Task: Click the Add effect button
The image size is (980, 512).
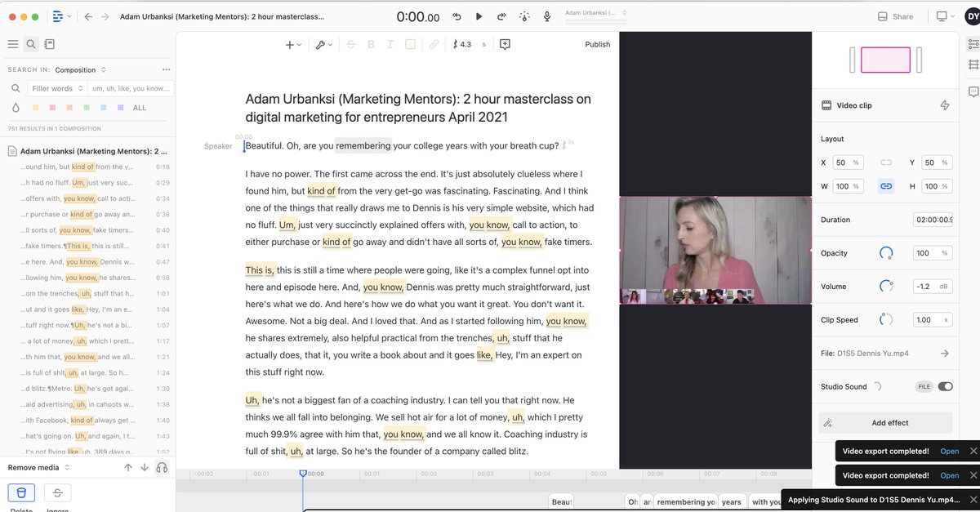Action: click(x=886, y=423)
